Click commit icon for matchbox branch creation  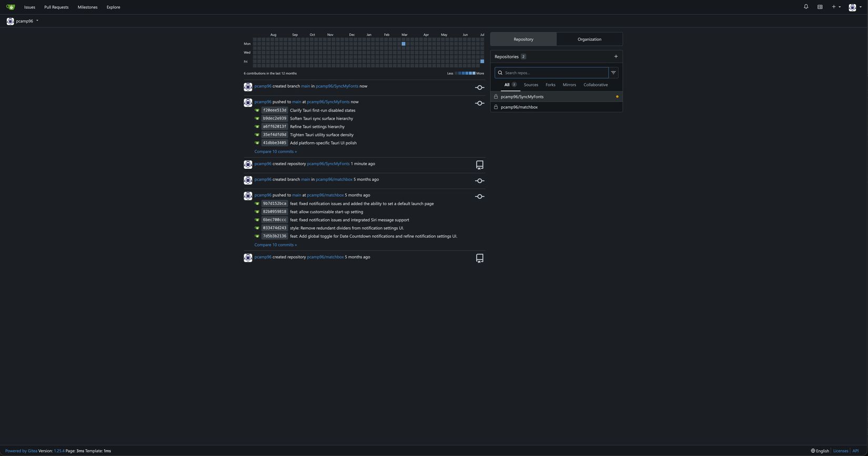click(x=480, y=181)
